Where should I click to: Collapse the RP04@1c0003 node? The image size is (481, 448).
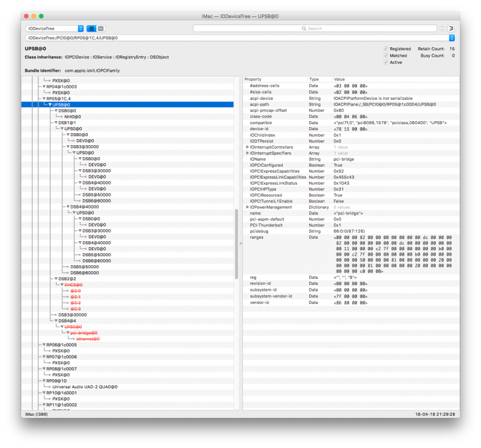point(44,87)
